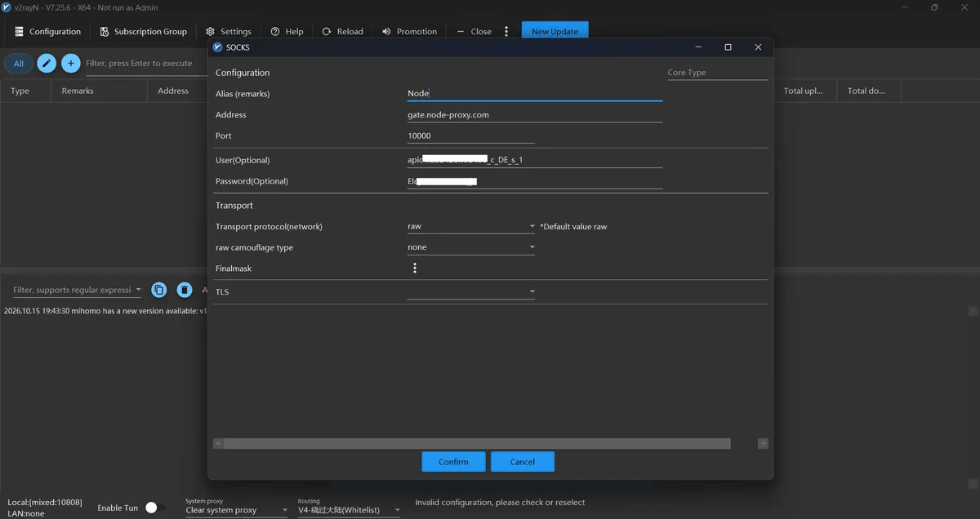Screen dimensions: 980x519
Task: Open the Configuration menu
Action: (47, 32)
